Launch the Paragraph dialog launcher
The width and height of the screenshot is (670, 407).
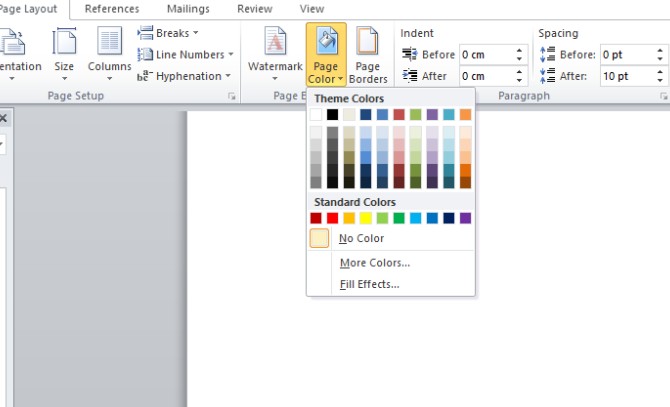click(664, 96)
